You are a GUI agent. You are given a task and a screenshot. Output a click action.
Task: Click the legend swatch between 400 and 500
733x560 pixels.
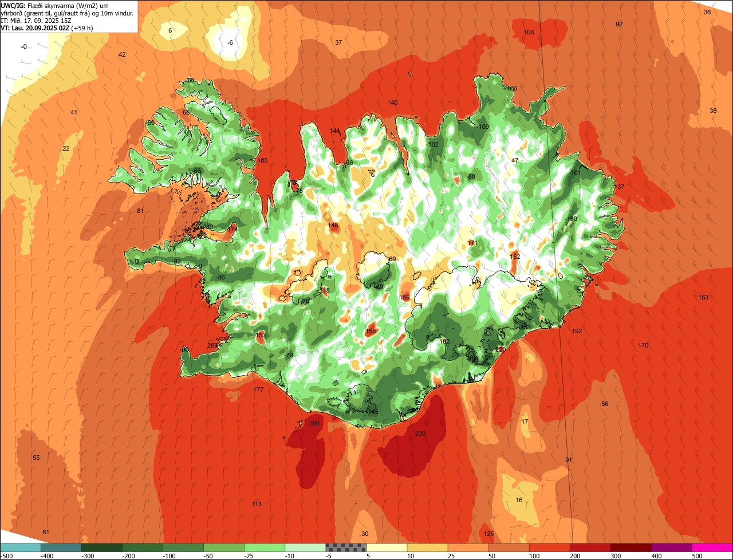click(x=671, y=547)
